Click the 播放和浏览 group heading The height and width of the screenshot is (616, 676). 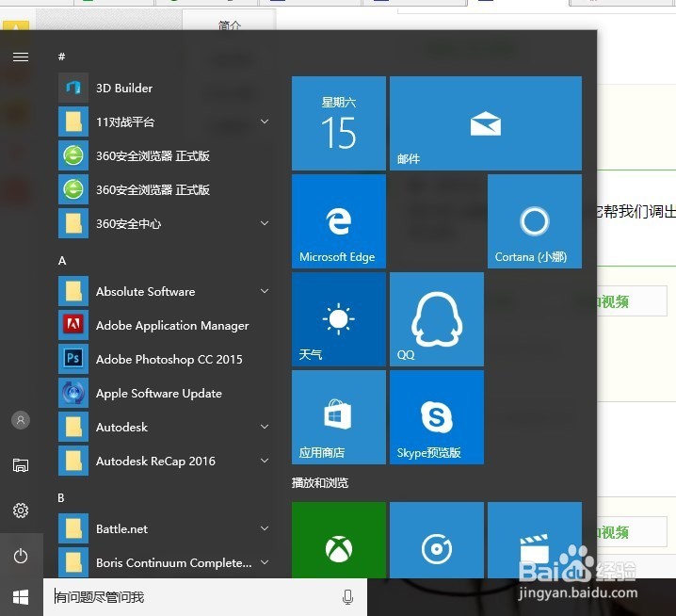320,482
